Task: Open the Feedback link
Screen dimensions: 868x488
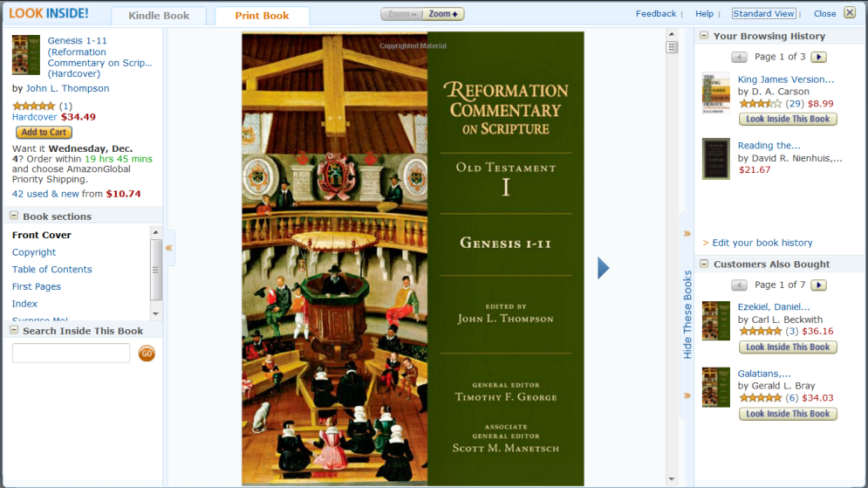Action: (x=655, y=14)
